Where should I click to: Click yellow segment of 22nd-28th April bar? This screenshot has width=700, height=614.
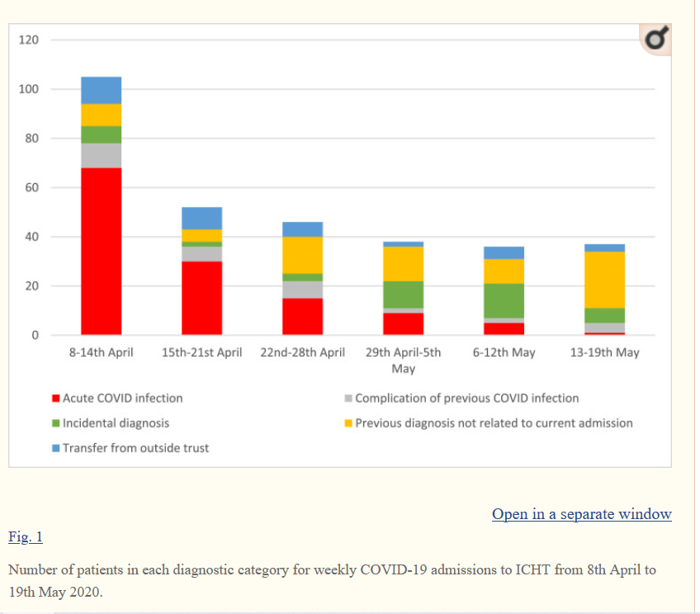point(302,255)
